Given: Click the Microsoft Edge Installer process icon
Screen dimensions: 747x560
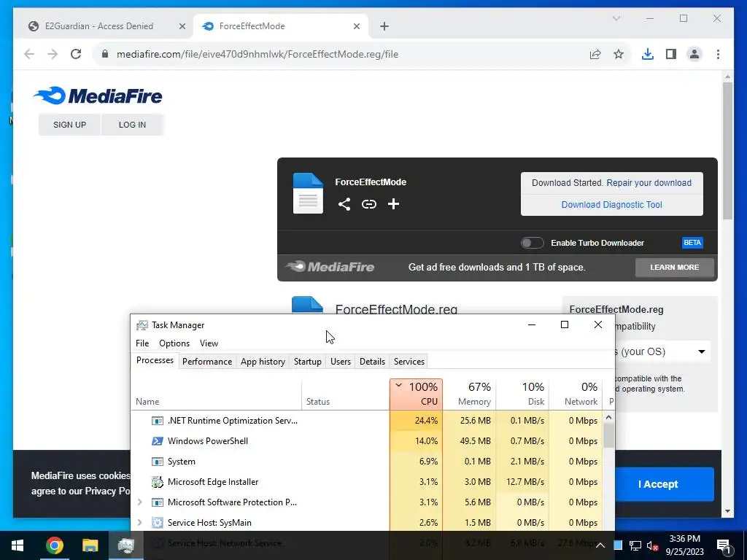Looking at the screenshot, I should 158,482.
